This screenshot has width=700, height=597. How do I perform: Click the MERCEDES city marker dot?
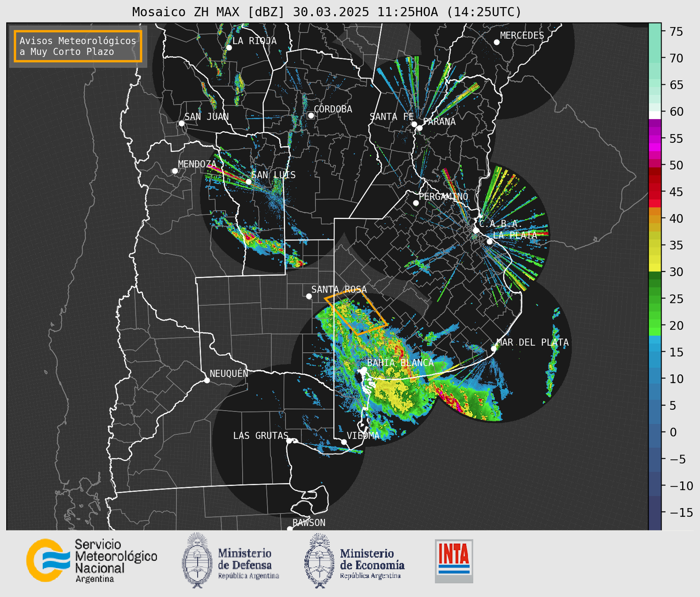[x=497, y=42]
